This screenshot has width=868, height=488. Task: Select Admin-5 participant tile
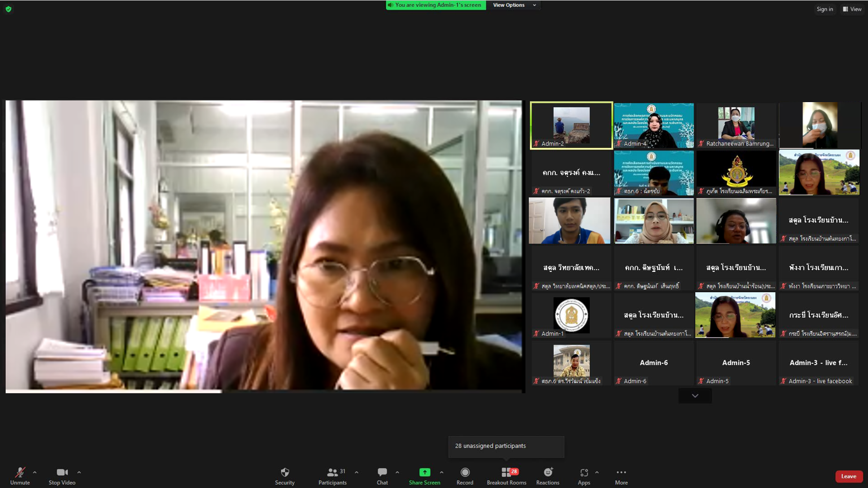coord(736,363)
